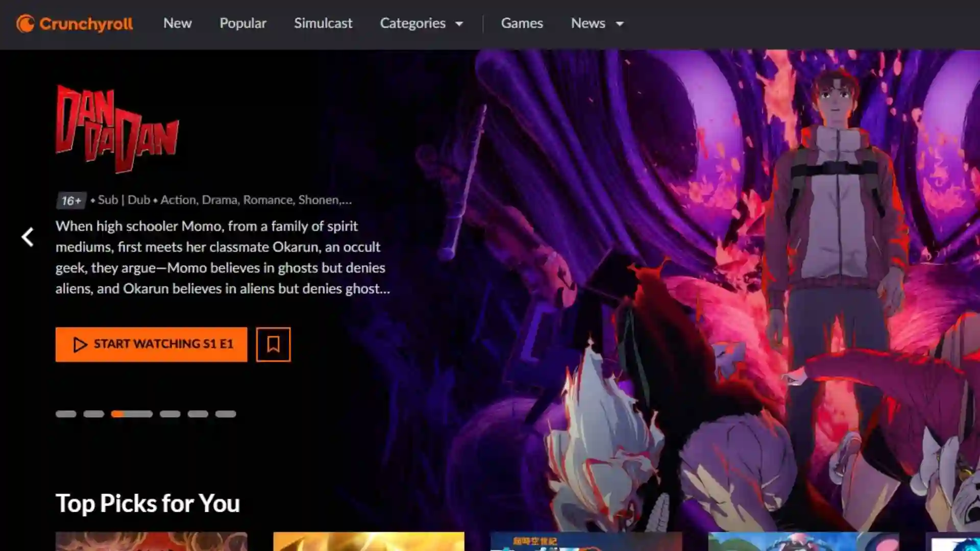Click the previous slide arrow
The height and width of the screenshot is (551, 980).
[x=28, y=237]
